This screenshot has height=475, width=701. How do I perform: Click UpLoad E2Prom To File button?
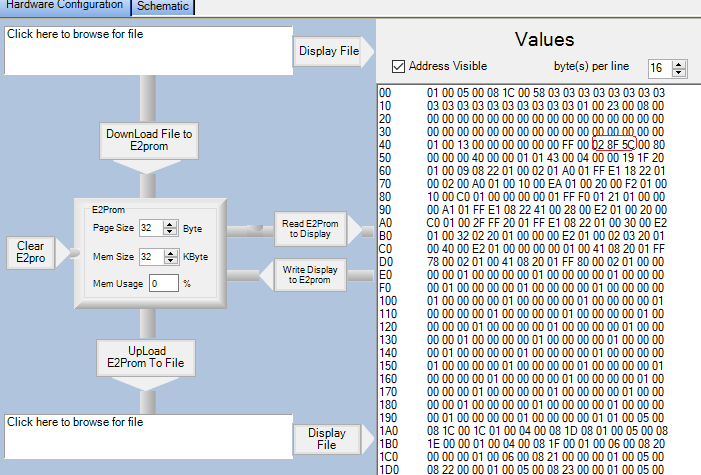(x=146, y=357)
